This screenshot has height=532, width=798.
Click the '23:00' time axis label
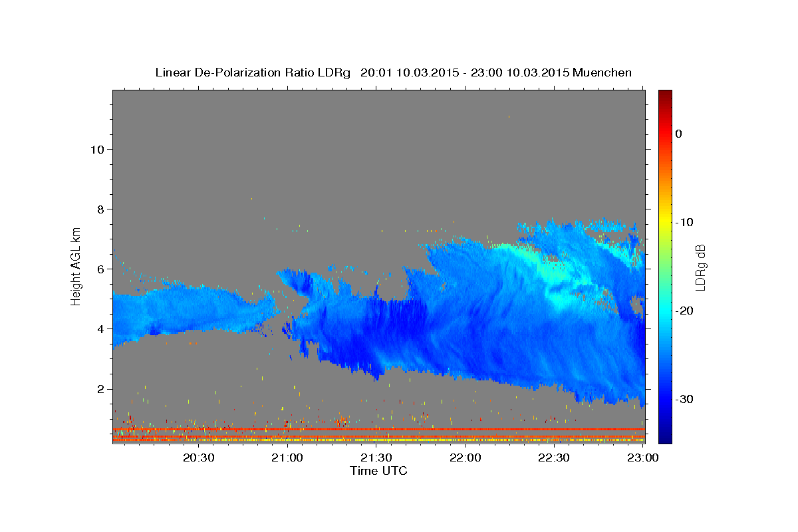643,458
